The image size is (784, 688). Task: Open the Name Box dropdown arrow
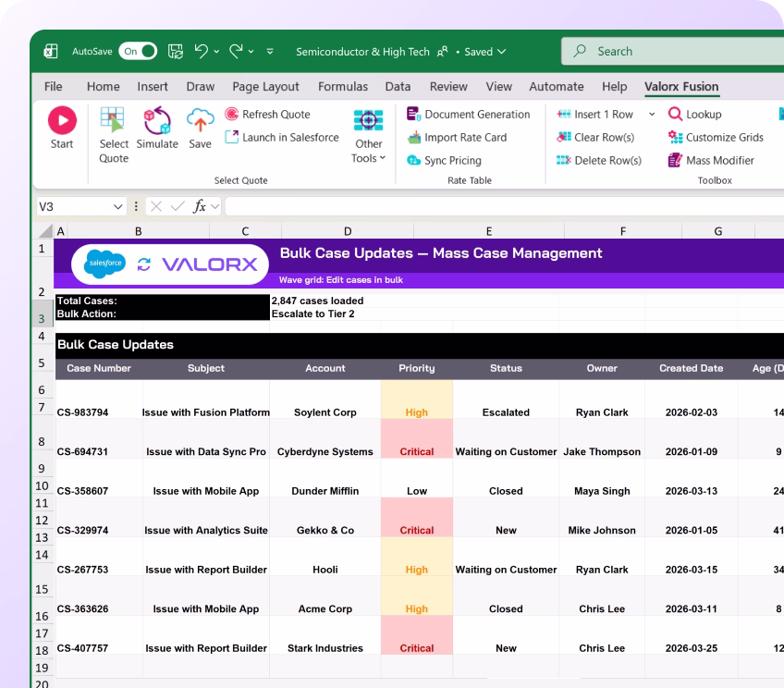click(x=118, y=207)
